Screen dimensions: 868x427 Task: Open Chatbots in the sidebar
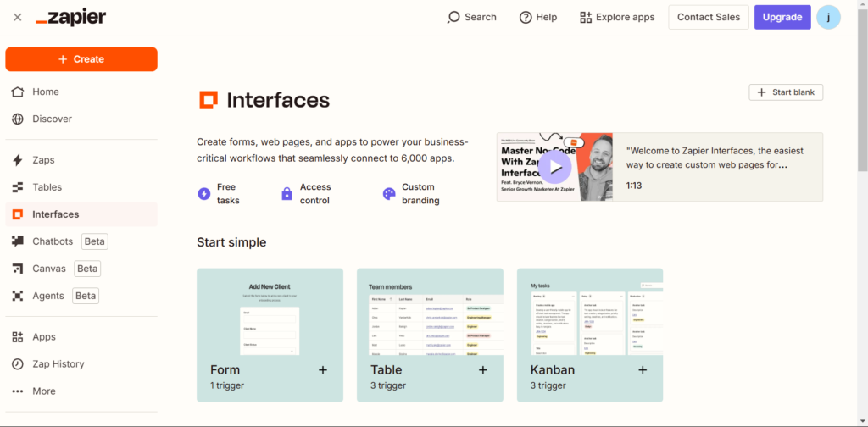tap(81, 241)
